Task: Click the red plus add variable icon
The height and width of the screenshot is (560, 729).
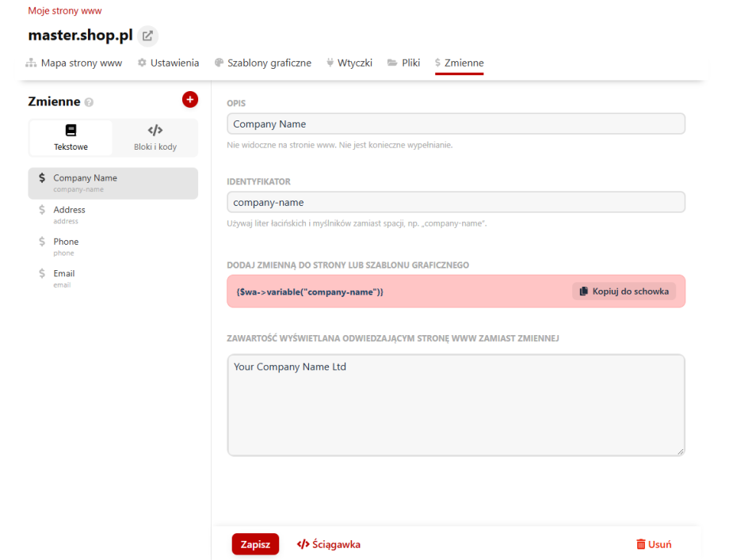Action: pyautogui.click(x=190, y=99)
